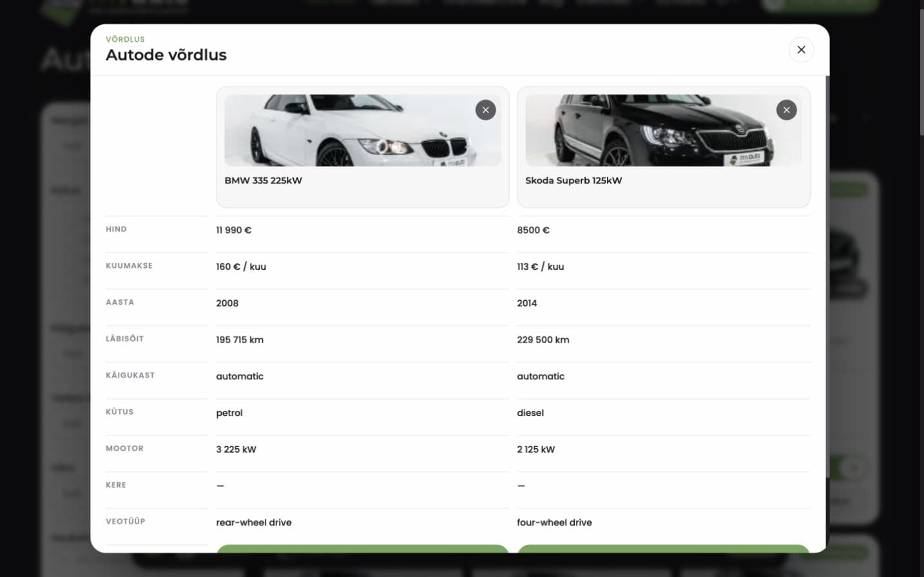Viewport: 924px width, 577px height.
Task: Click the green VÕRDLUS label
Action: click(x=125, y=39)
